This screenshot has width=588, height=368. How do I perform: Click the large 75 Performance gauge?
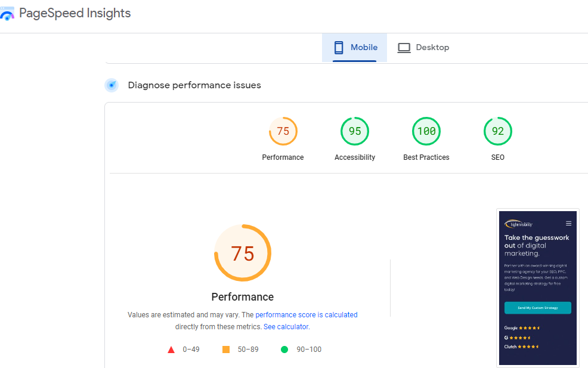click(x=243, y=253)
